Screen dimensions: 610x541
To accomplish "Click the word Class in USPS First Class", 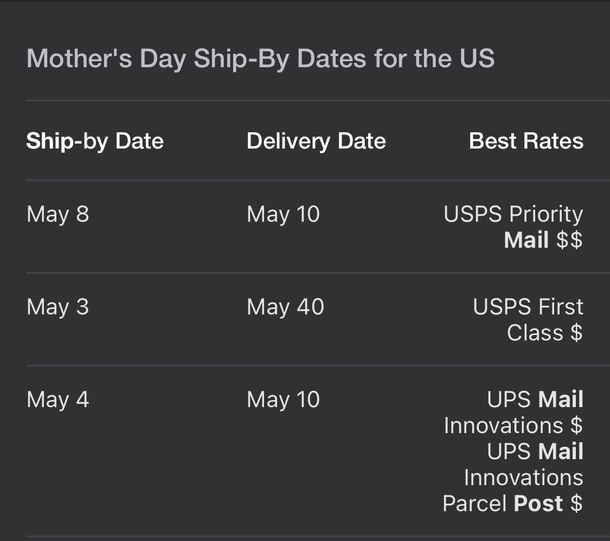I will [535, 333].
